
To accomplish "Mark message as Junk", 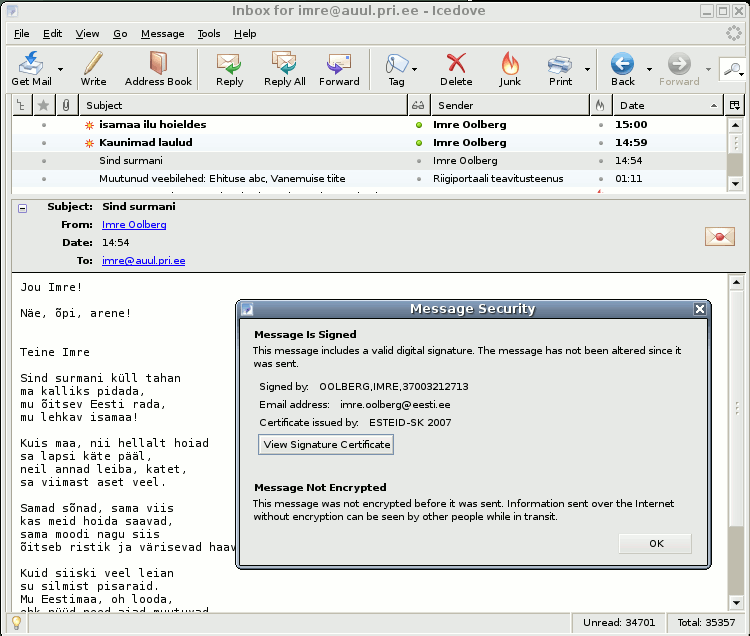I will (510, 69).
